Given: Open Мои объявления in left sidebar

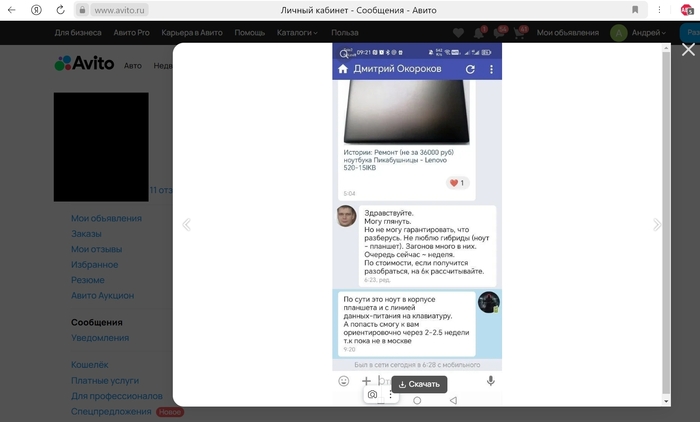Looking at the screenshot, I should click(x=106, y=218).
